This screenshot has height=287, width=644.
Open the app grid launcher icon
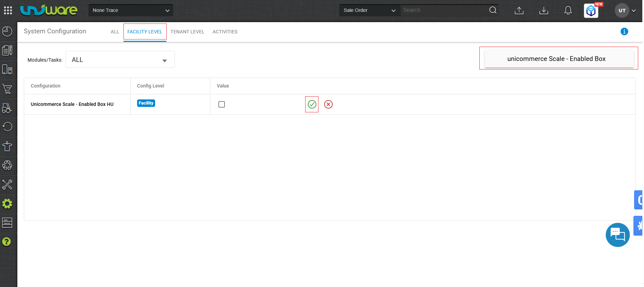8,10
